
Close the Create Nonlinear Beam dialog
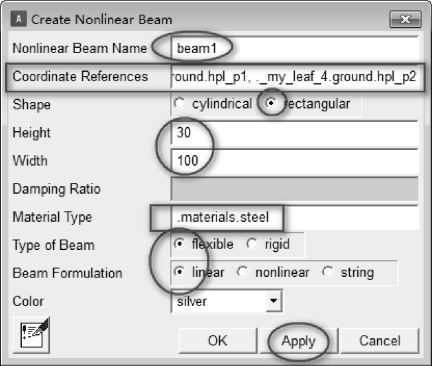tap(405, 19)
